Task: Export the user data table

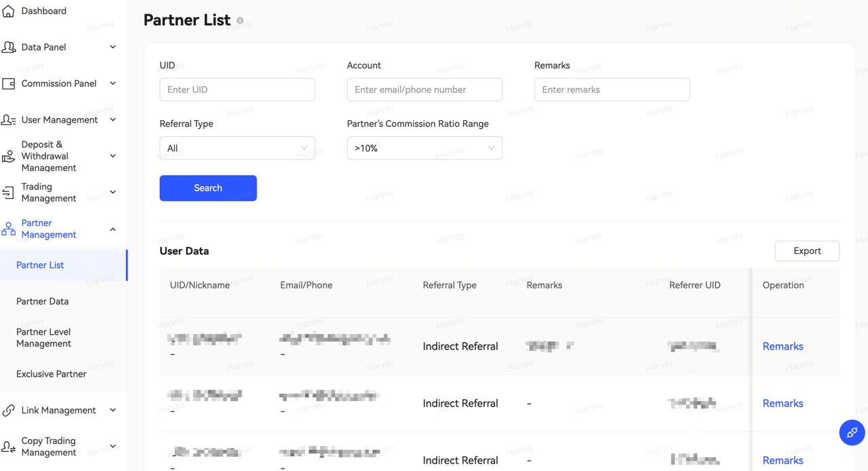Action: (x=806, y=251)
